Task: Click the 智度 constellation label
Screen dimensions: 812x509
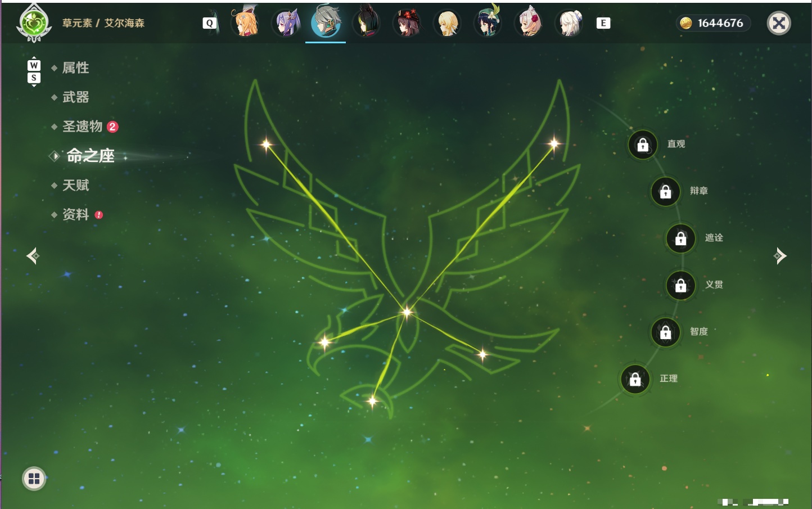Action: (699, 331)
